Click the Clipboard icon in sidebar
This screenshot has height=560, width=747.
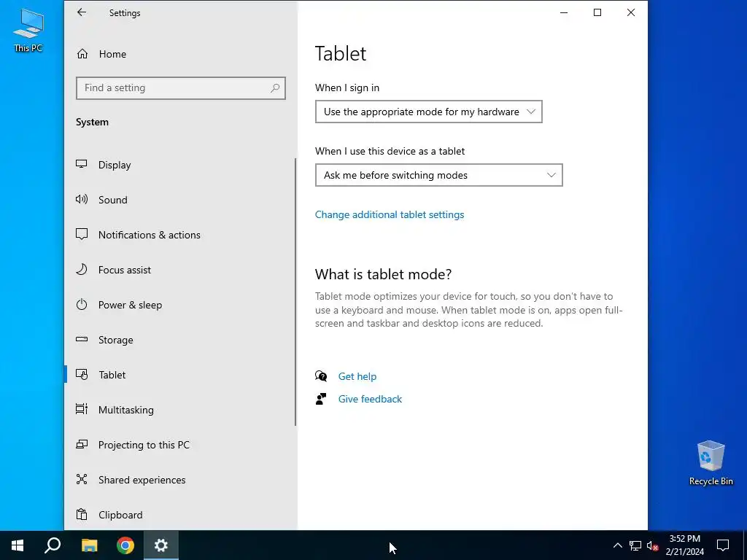(82, 514)
